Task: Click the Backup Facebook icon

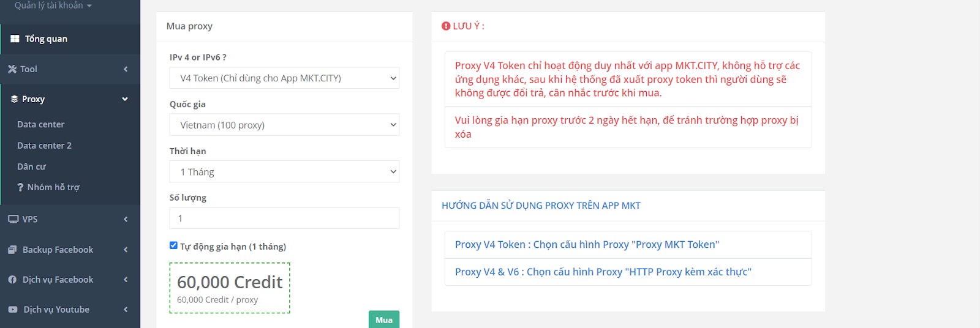Action: (12, 250)
